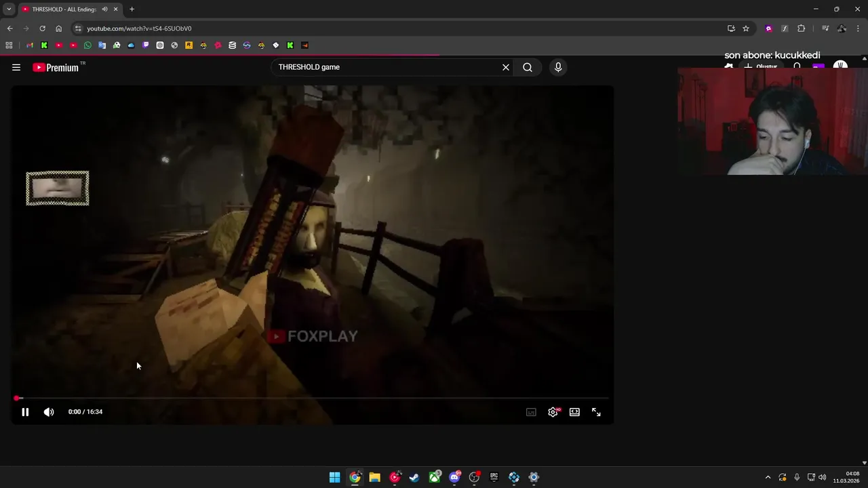Open Twitch bookmark
Image resolution: width=868 pixels, height=488 pixels.
pyautogui.click(x=145, y=45)
